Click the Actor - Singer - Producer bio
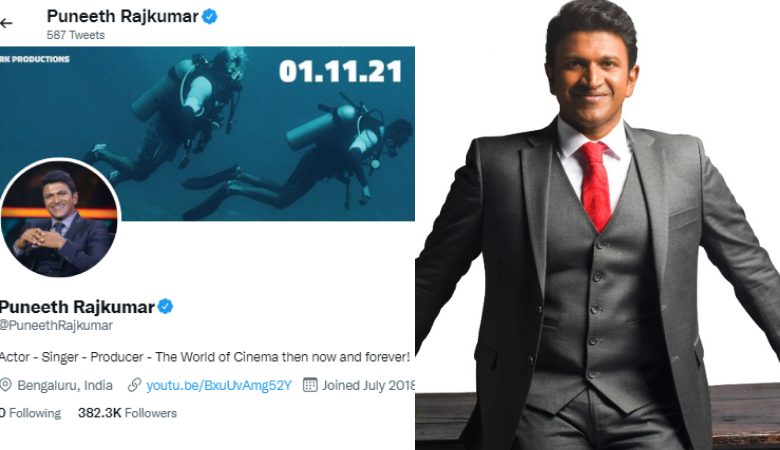780x450 pixels. pos(205,357)
